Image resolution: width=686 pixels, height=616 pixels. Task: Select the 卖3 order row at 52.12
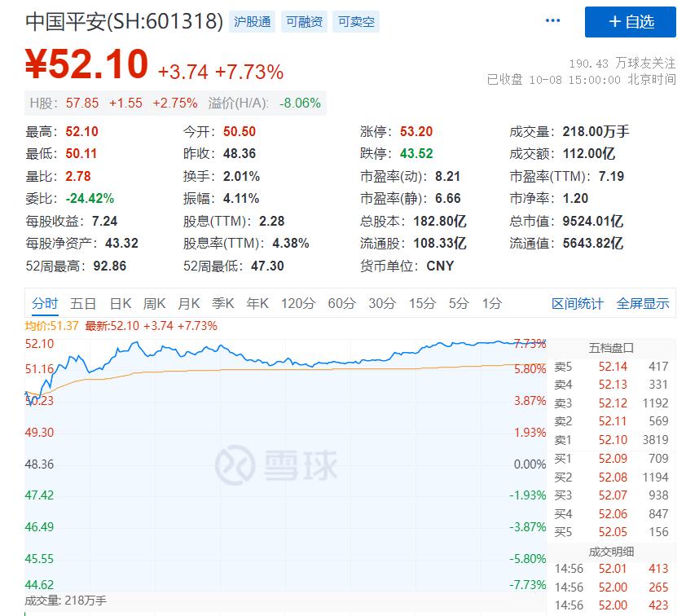(611, 403)
